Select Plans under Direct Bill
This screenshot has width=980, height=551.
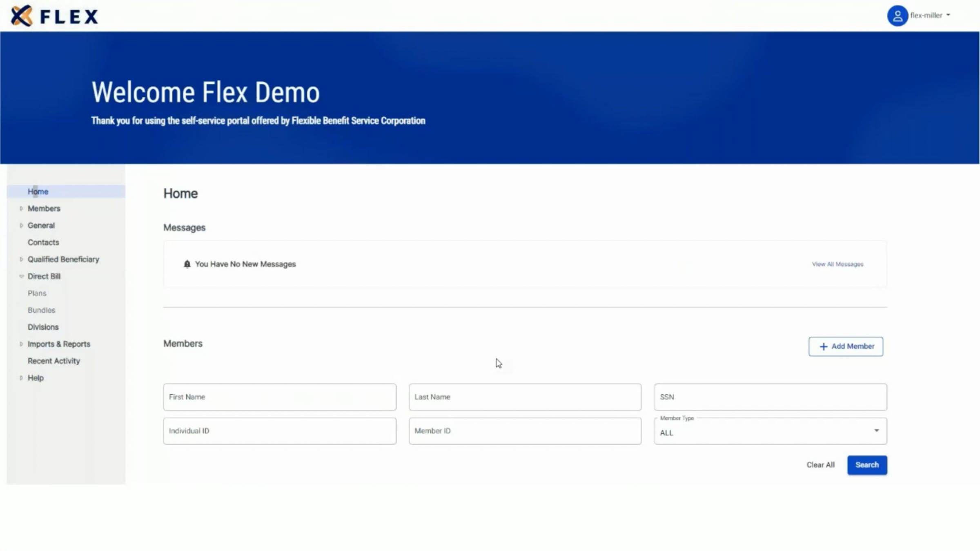[x=37, y=293]
